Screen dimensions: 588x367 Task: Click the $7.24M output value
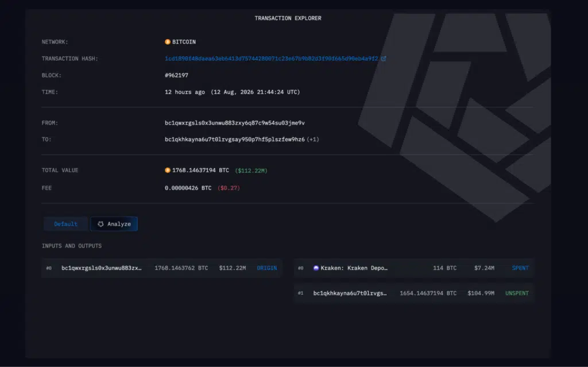(484, 268)
